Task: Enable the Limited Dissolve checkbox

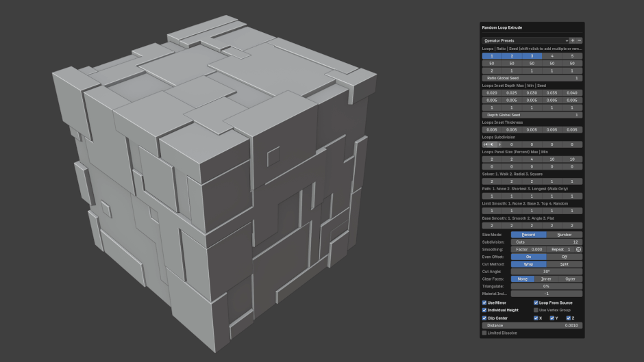Action: [x=484, y=333]
